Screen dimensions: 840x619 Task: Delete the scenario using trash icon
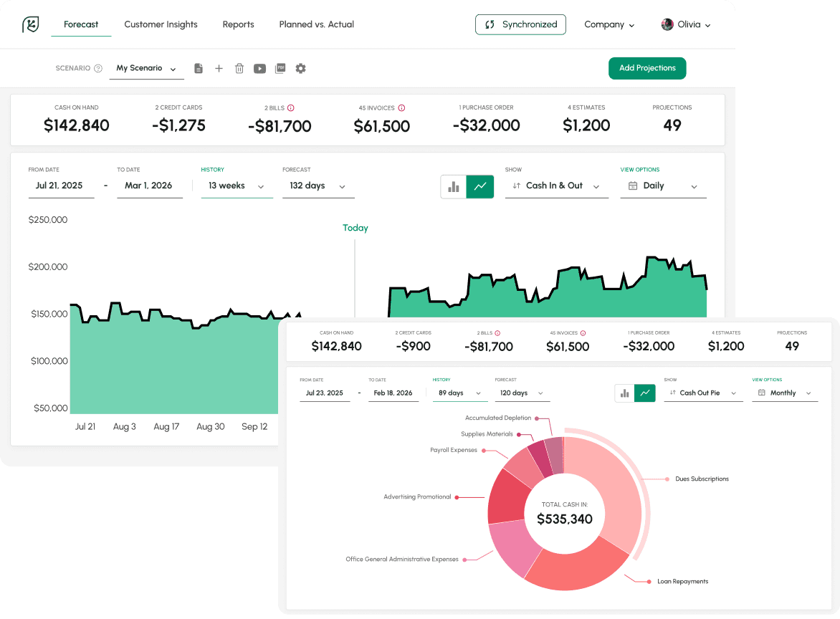click(x=239, y=69)
